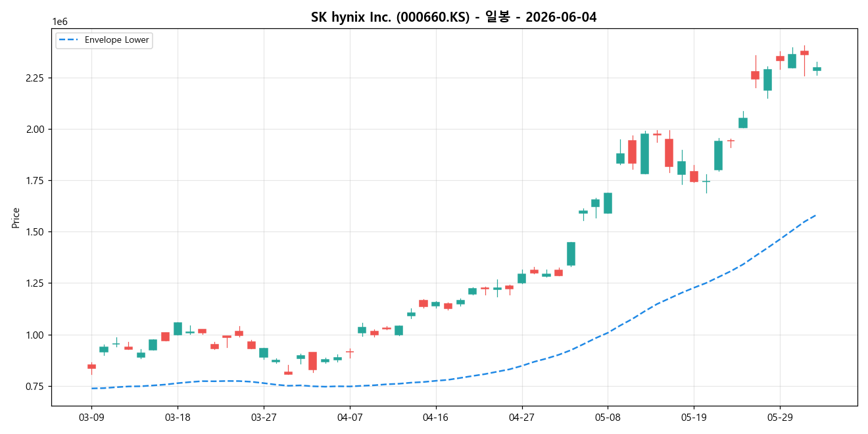Click the dashed blue legend line sample

click(68, 40)
